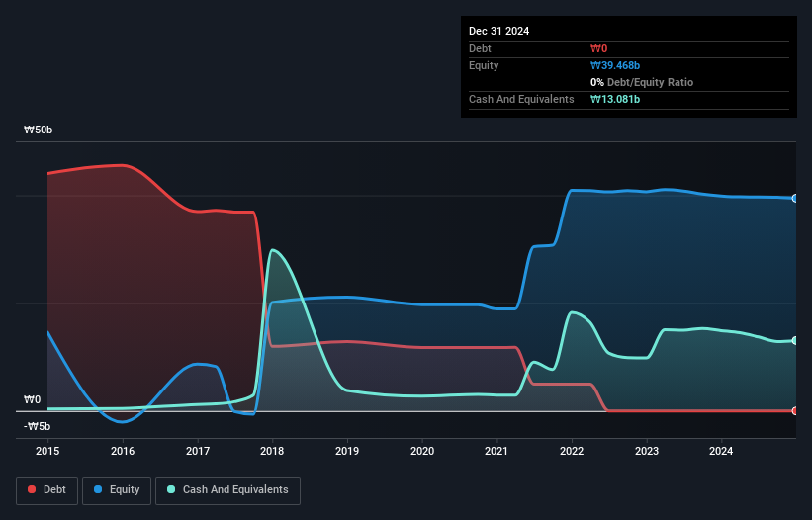The height and width of the screenshot is (520, 812).
Task: Select the blue Equity endpoint marker
Action: pyautogui.click(x=795, y=198)
